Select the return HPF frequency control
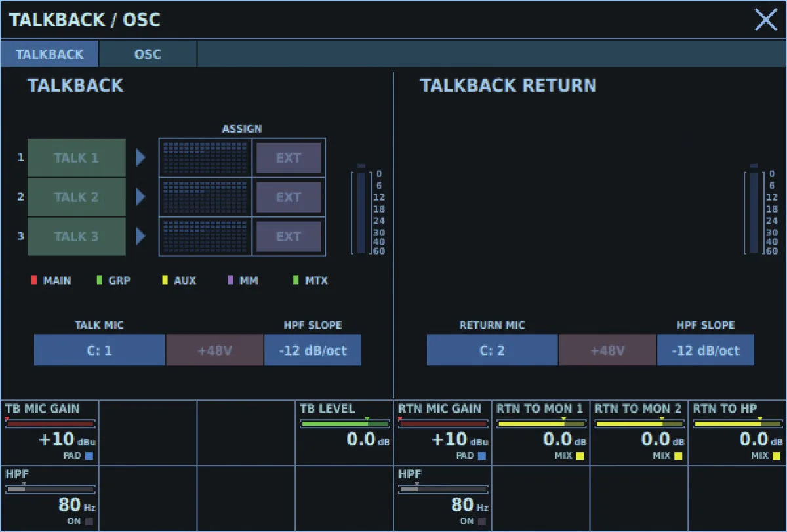 [x=443, y=498]
